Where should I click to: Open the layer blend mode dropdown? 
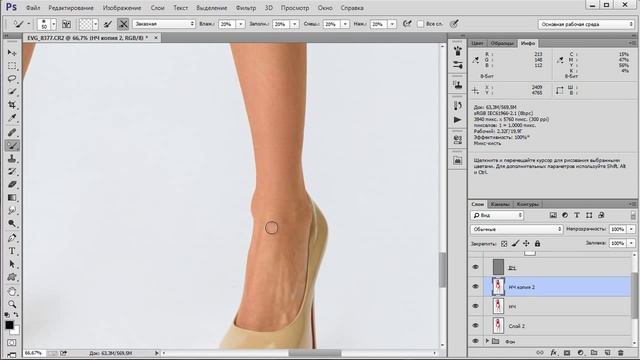click(x=517, y=229)
